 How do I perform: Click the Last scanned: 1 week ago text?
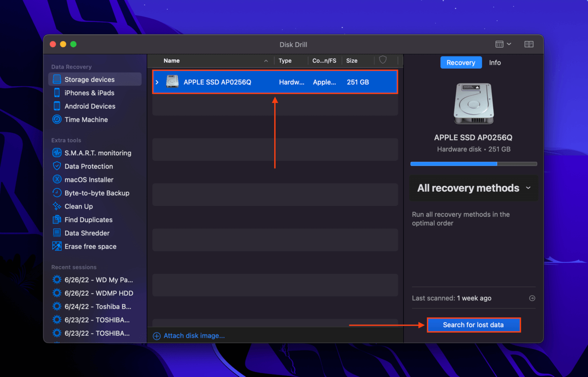point(452,298)
